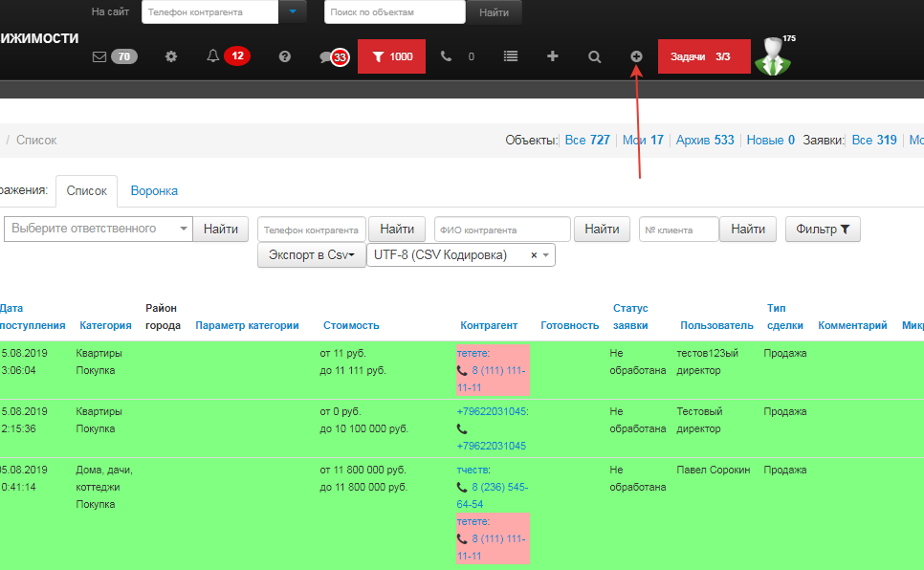Show Мои 17 objects
The image size is (924, 570).
coord(643,141)
